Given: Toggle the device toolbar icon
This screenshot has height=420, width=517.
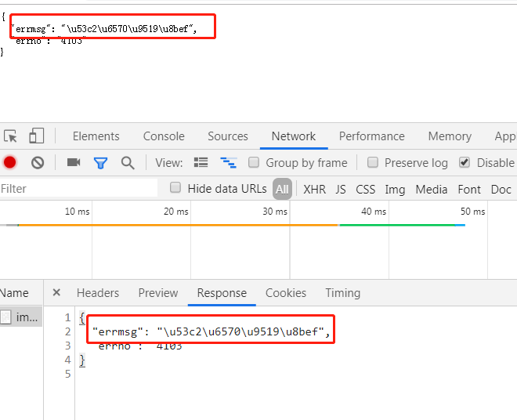Looking at the screenshot, I should tap(36, 136).
